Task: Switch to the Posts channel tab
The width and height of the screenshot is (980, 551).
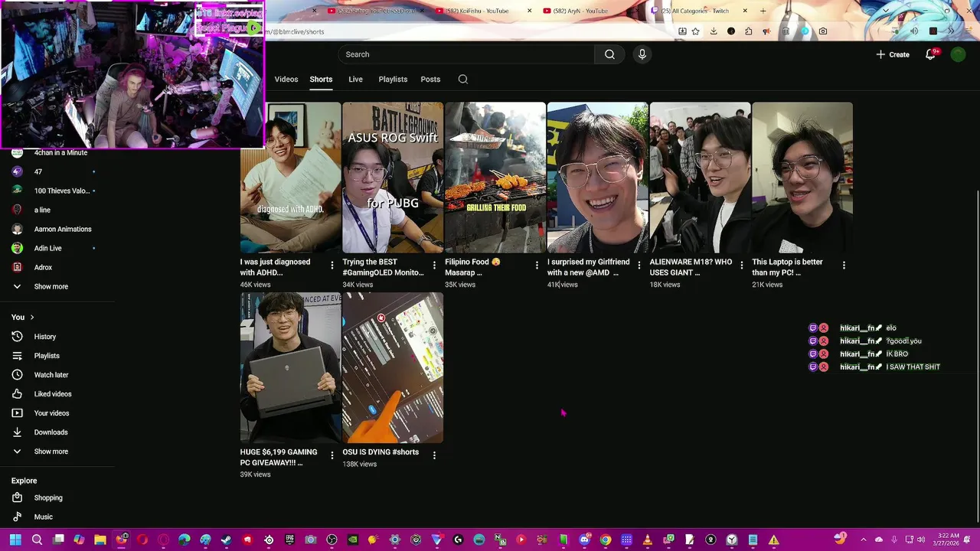Action: 430,80
